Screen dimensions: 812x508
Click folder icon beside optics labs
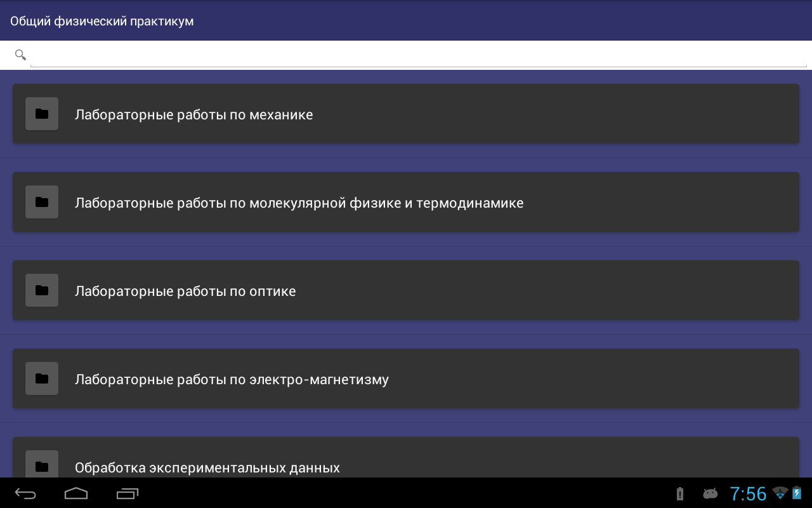42,291
